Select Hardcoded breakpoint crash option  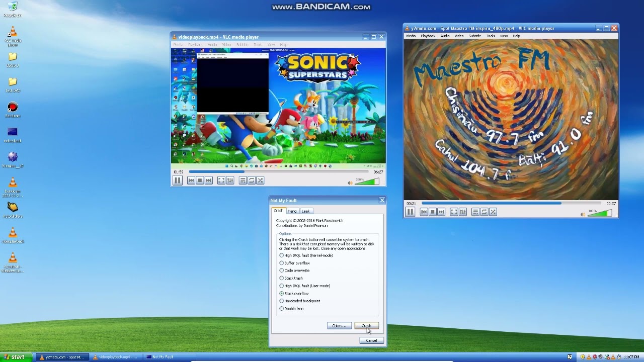pyautogui.click(x=300, y=301)
